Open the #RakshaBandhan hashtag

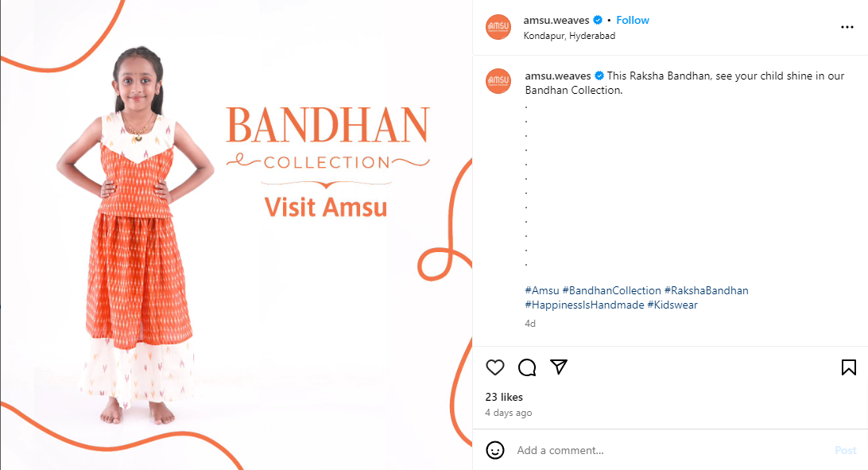click(707, 290)
